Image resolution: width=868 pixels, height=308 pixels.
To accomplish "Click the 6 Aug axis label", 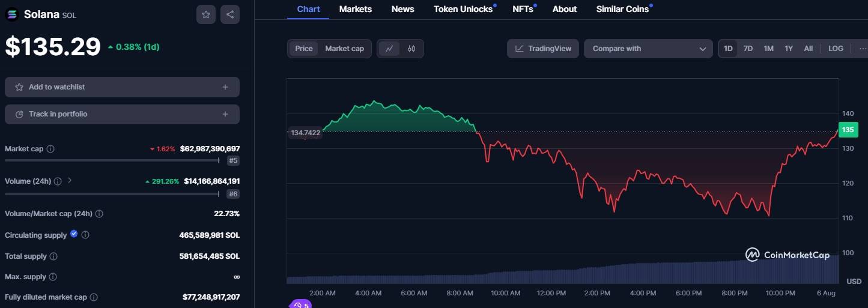I will 826,294.
